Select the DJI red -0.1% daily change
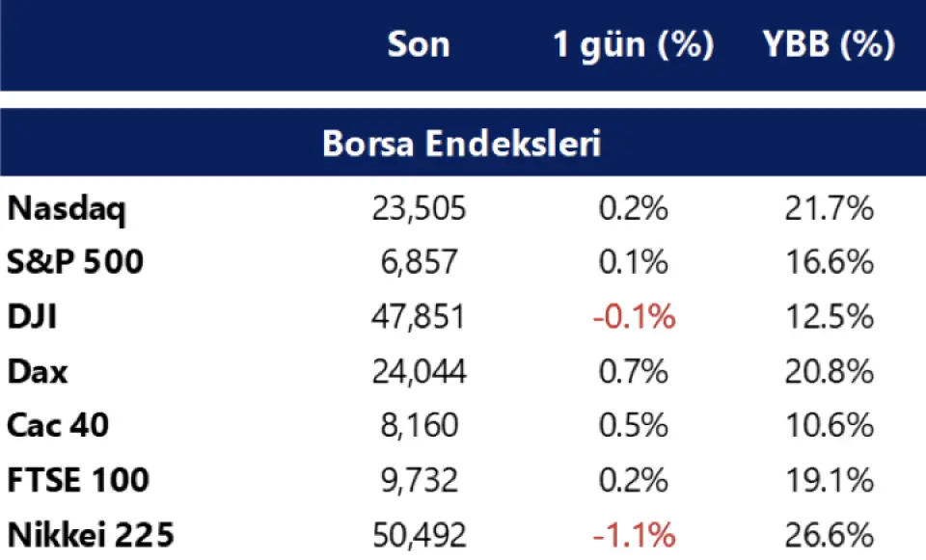The width and height of the screenshot is (926, 560). click(633, 316)
